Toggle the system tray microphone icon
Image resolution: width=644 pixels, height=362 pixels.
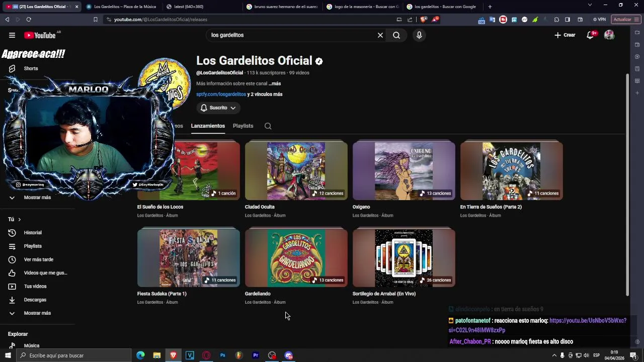[562, 355]
